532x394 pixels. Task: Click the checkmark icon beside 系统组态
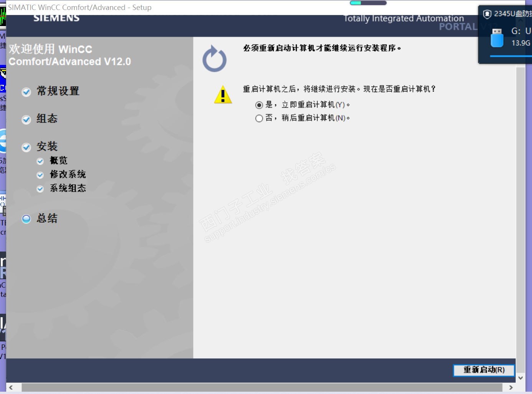pyautogui.click(x=40, y=189)
